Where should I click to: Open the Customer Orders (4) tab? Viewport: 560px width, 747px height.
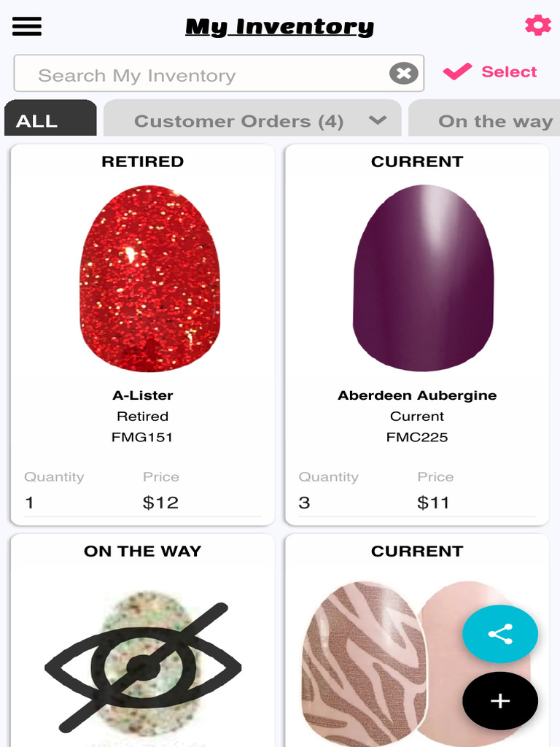pos(238,121)
